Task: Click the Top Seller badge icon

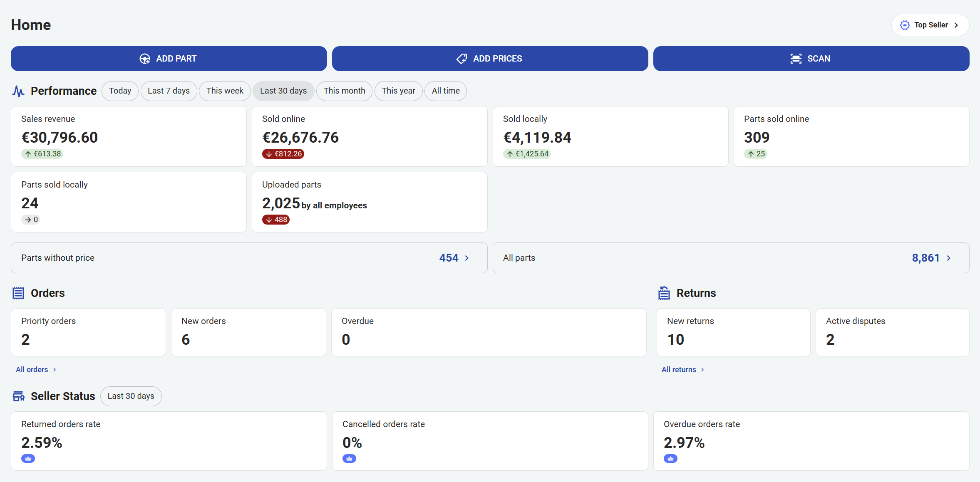Action: tap(905, 25)
